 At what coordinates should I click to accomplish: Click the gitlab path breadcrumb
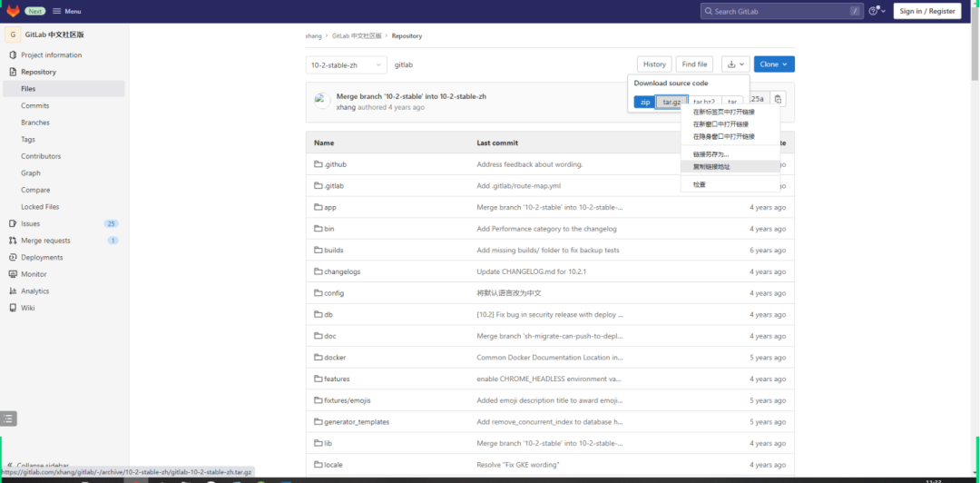[404, 65]
